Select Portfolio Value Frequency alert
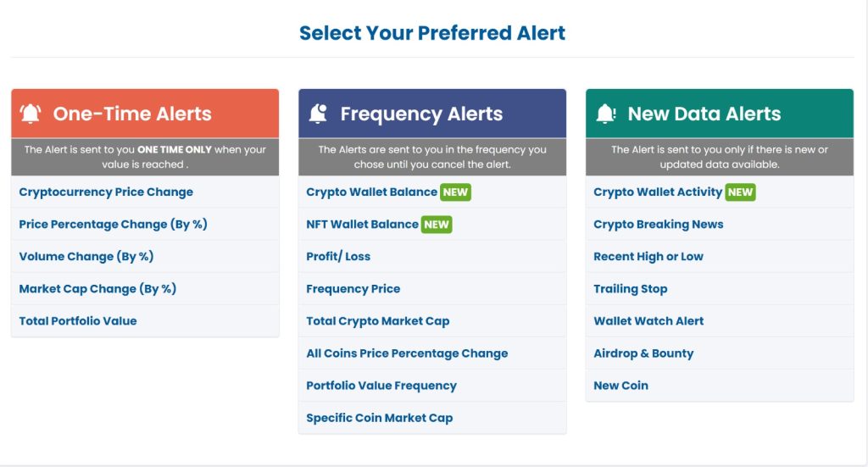 click(x=381, y=385)
